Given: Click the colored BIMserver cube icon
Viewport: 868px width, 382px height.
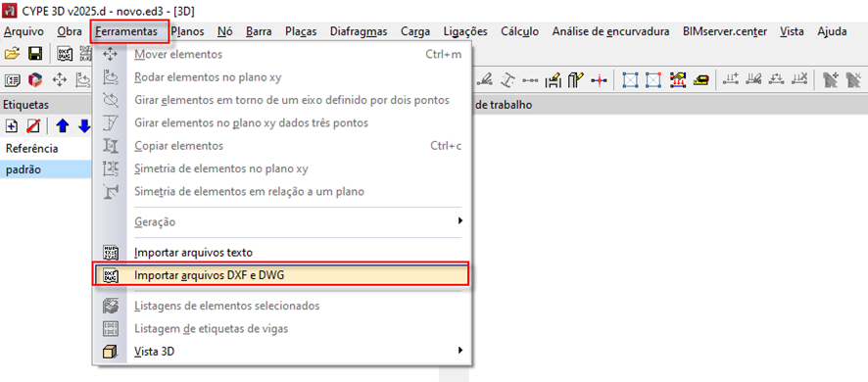Looking at the screenshot, I should click(x=35, y=80).
